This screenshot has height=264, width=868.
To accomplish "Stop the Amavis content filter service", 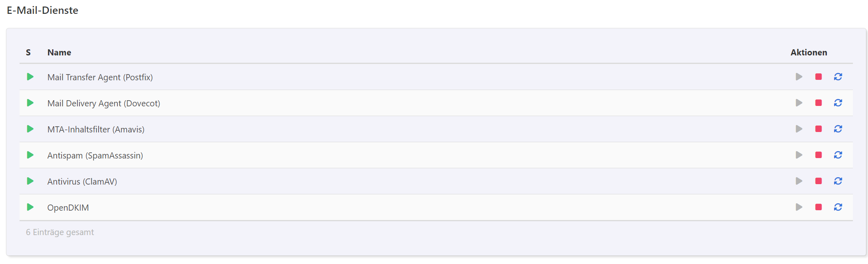I will 818,129.
